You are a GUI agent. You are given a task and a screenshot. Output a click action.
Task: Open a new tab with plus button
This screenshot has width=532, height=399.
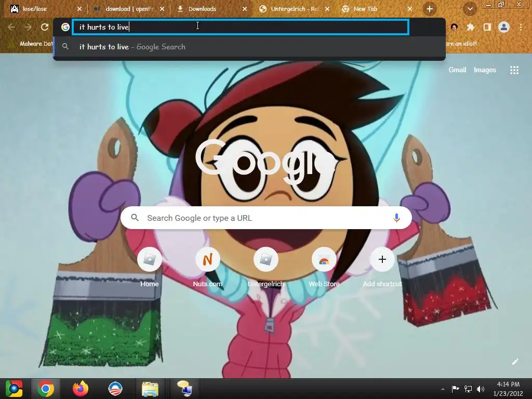tap(430, 9)
